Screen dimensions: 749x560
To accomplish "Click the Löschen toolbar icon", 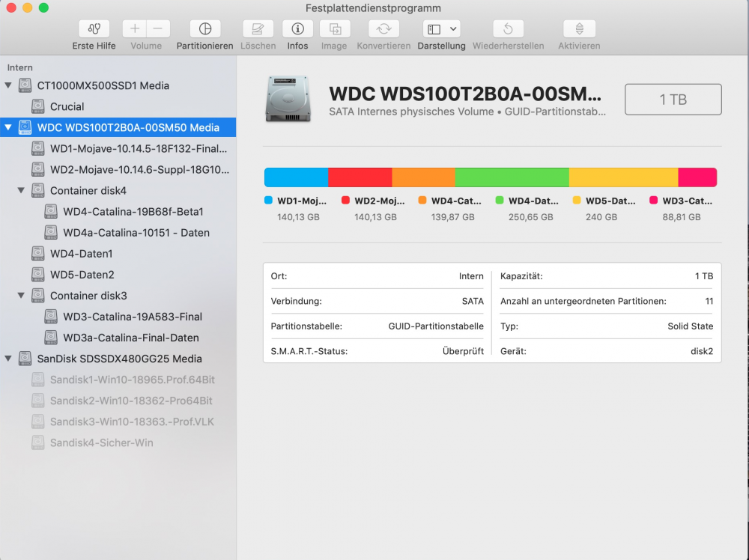I will (258, 29).
